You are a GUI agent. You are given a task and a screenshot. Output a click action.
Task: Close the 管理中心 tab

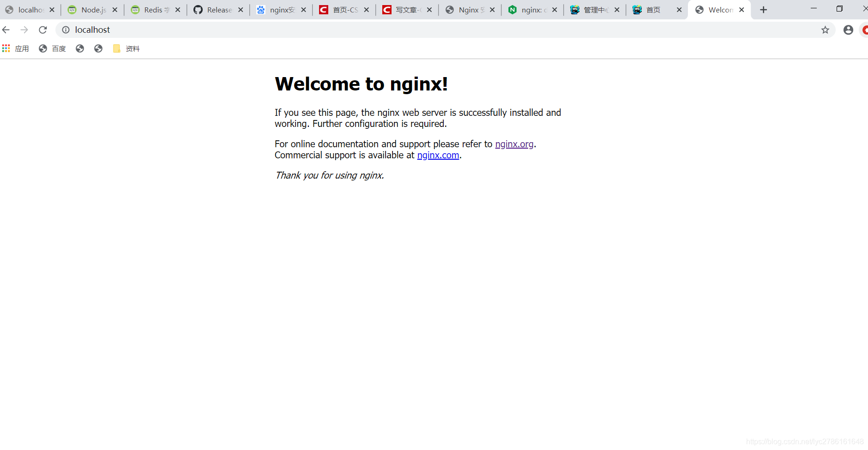pos(617,10)
